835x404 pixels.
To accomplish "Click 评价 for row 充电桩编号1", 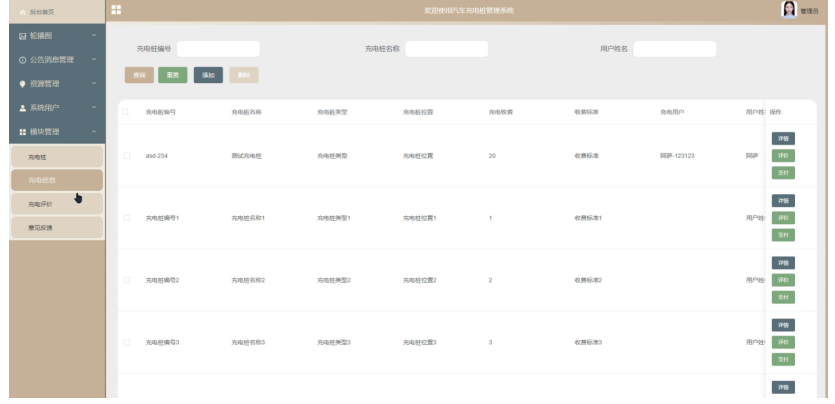I will coord(783,218).
